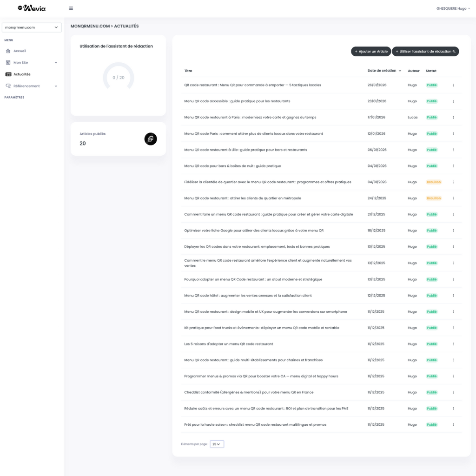The height and width of the screenshot is (476, 476).
Task: Open three-dot menu for the 24/12/2025 article
Action: point(453,198)
